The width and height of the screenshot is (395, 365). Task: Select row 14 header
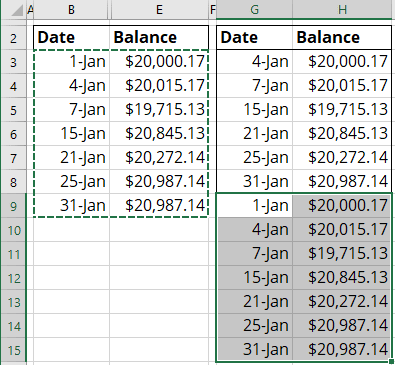(x=13, y=326)
